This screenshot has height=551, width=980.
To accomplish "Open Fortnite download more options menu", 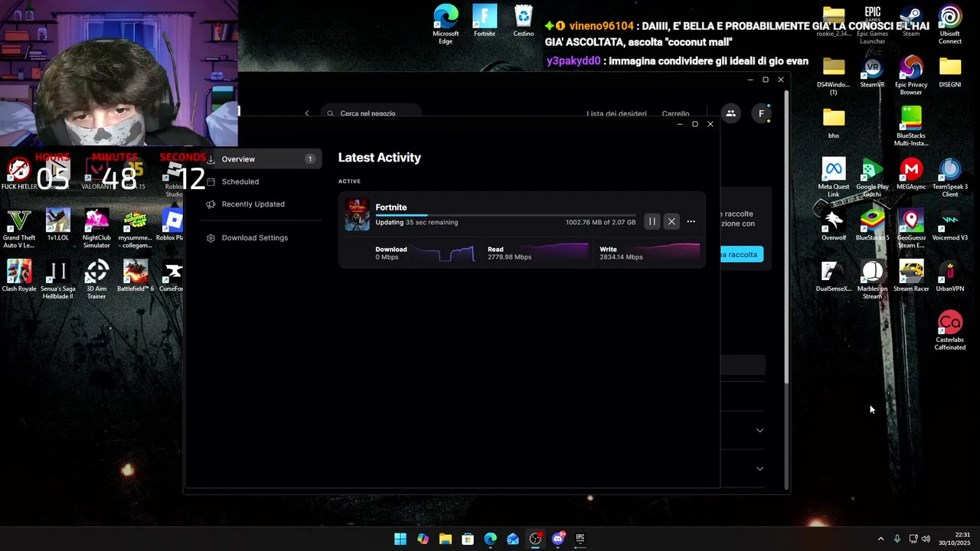I will pos(691,222).
